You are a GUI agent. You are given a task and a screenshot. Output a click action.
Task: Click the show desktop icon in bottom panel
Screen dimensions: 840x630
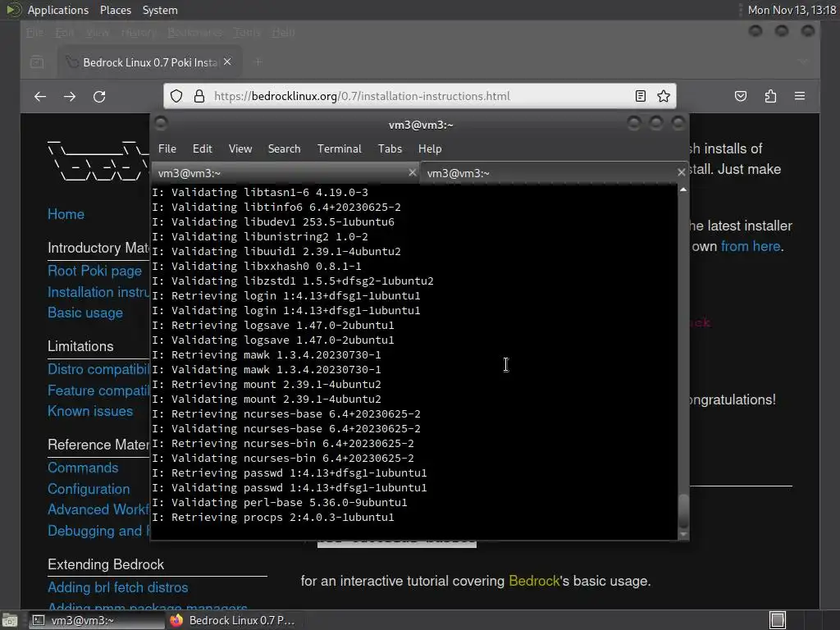(10, 620)
